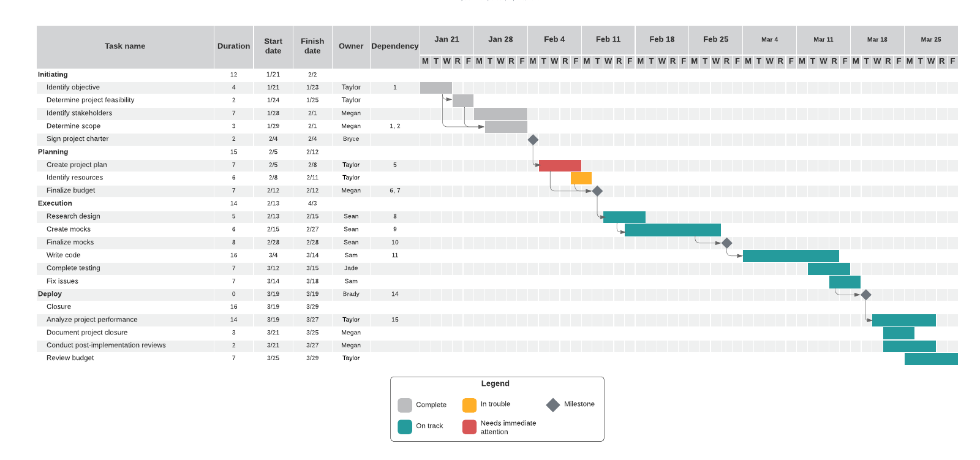Select the teal Complete testing bar

[829, 269]
